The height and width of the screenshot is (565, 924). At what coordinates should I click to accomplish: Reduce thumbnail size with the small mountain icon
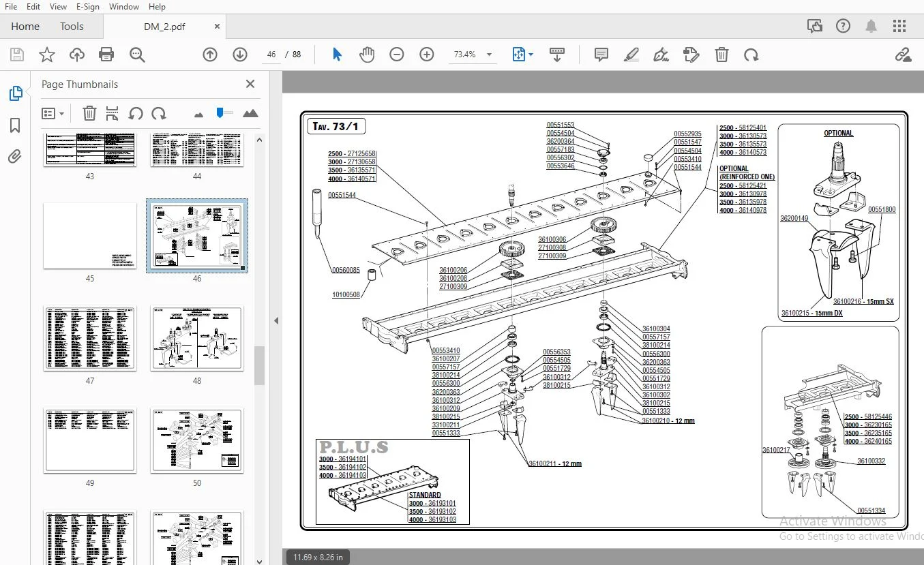tap(198, 114)
